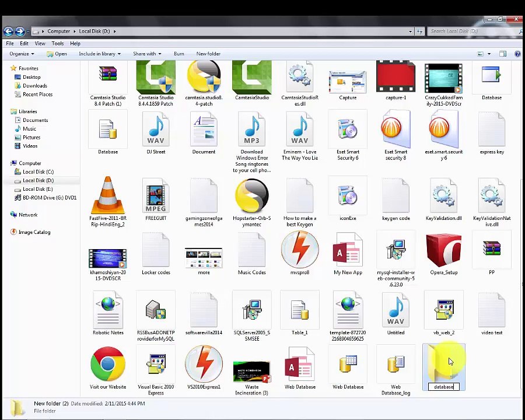This screenshot has height=420, width=525.
Task: Open the change view options arrow
Action: [x=489, y=54]
